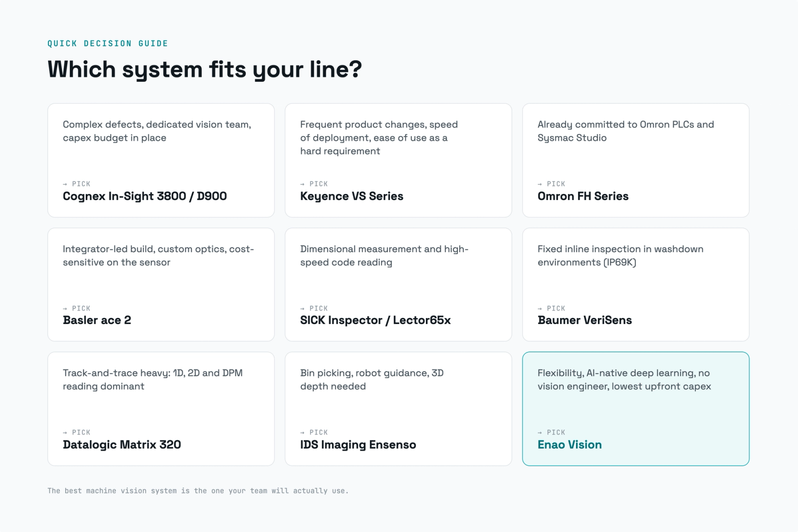The image size is (798, 532).
Task: Click "Bin picking, robot guidance, 3D depth" description
Action: [372, 379]
